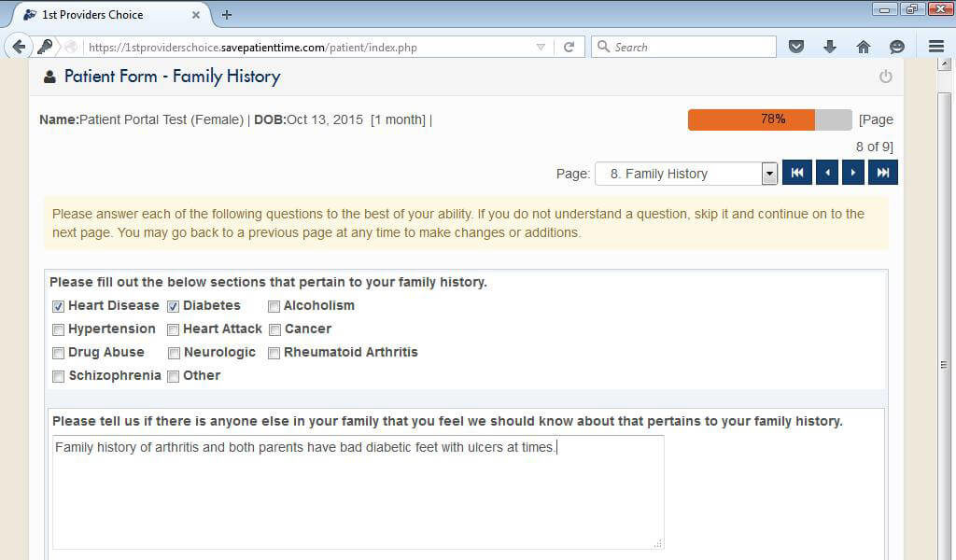Jump to last form page button
The width and height of the screenshot is (956, 560).
coord(883,173)
